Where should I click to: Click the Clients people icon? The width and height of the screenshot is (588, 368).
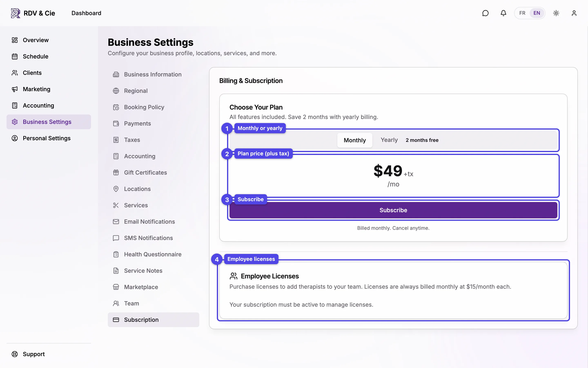(14, 73)
